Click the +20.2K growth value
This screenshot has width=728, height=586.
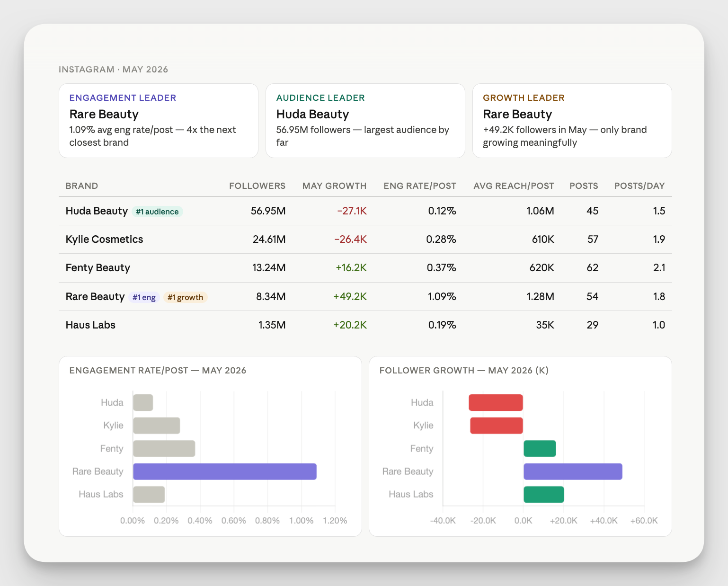click(350, 325)
